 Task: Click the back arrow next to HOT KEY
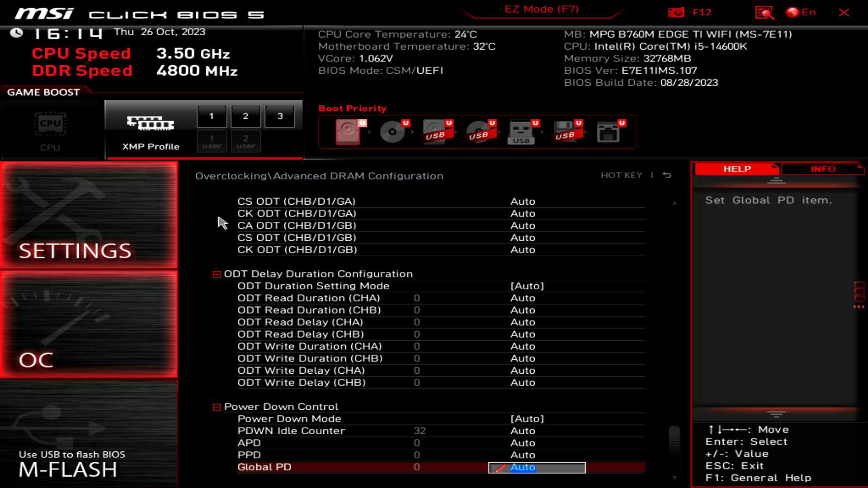[x=667, y=175]
